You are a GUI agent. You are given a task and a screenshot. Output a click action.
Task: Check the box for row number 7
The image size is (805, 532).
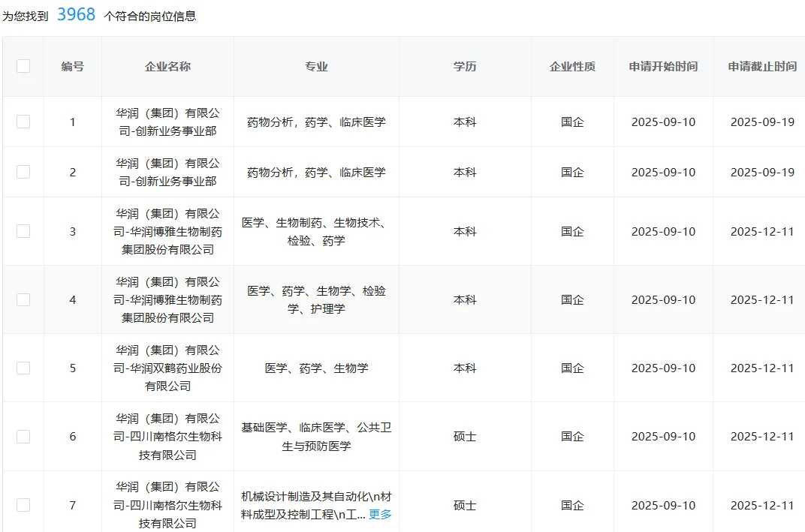(23, 505)
